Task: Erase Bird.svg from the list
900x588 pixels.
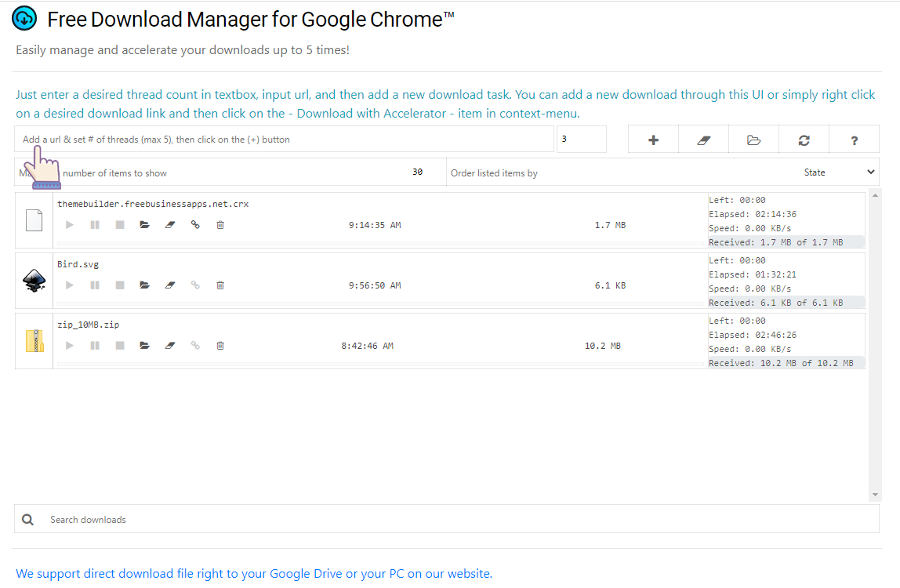Action: [x=170, y=285]
